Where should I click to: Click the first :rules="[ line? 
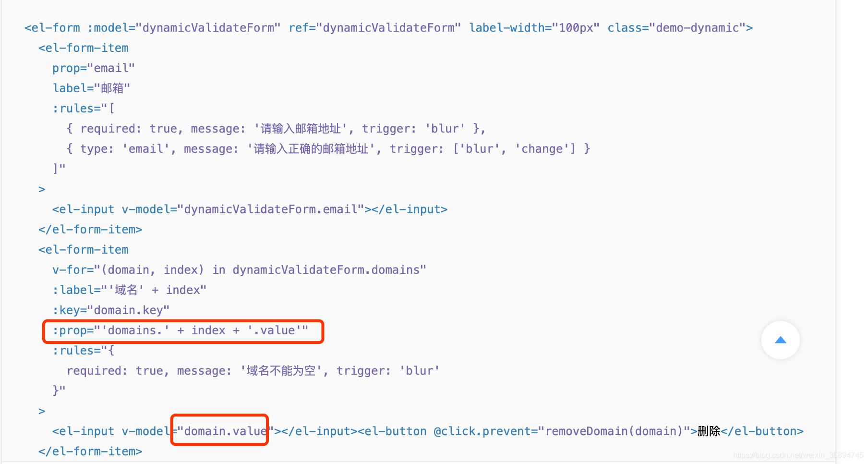84,109
